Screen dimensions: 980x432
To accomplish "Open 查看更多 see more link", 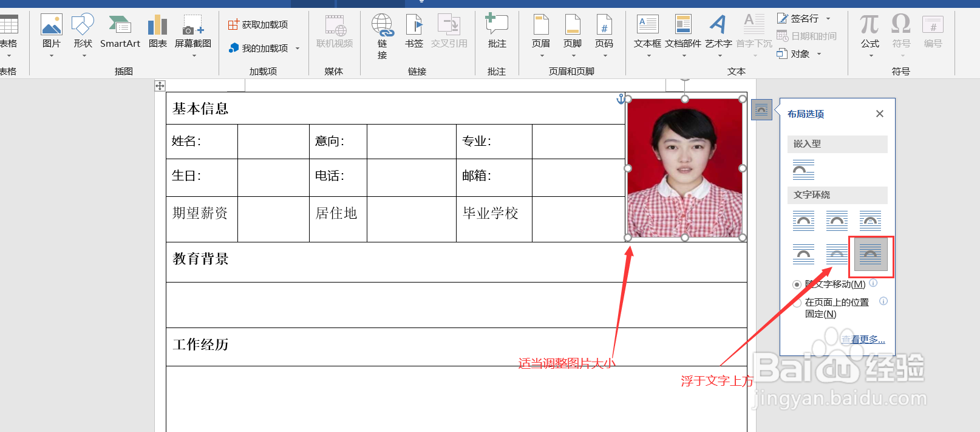I will [x=863, y=340].
